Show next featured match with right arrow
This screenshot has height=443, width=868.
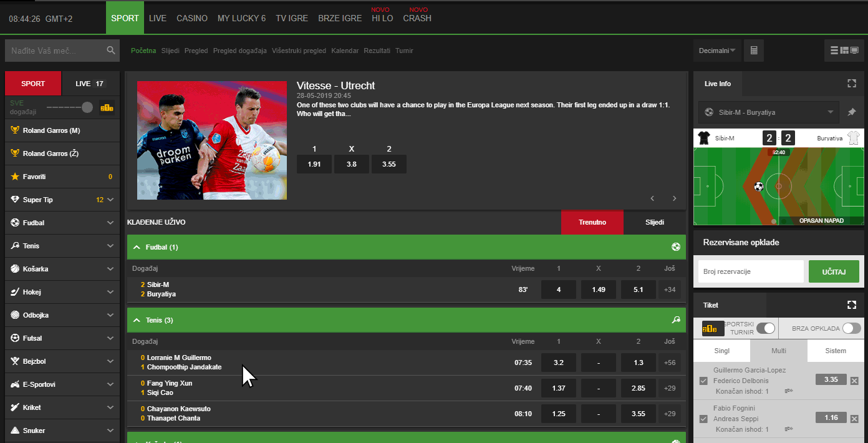click(674, 198)
